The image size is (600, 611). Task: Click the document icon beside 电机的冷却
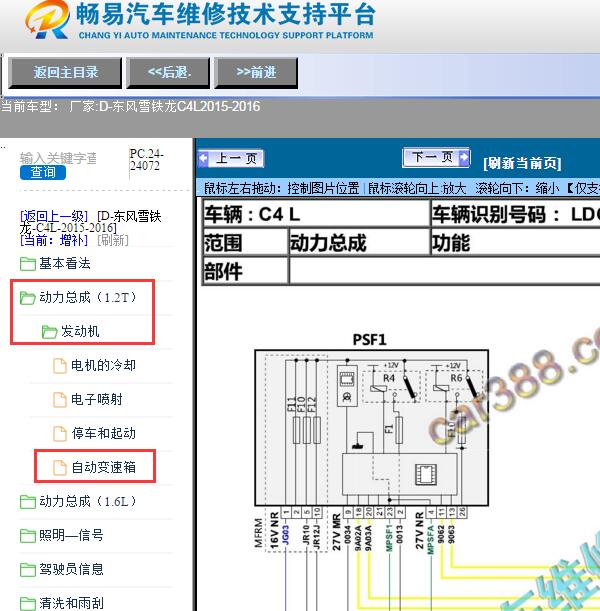pos(60,366)
